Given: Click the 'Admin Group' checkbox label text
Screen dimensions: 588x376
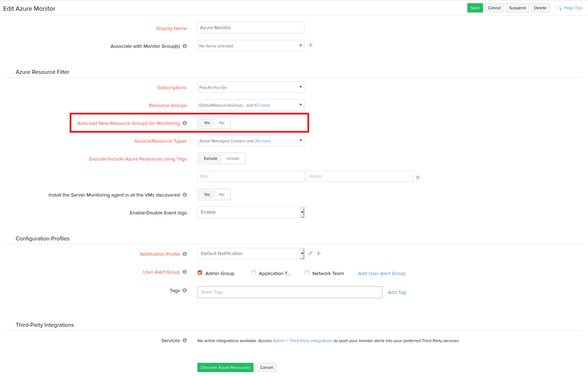Looking at the screenshot, I should point(220,273).
